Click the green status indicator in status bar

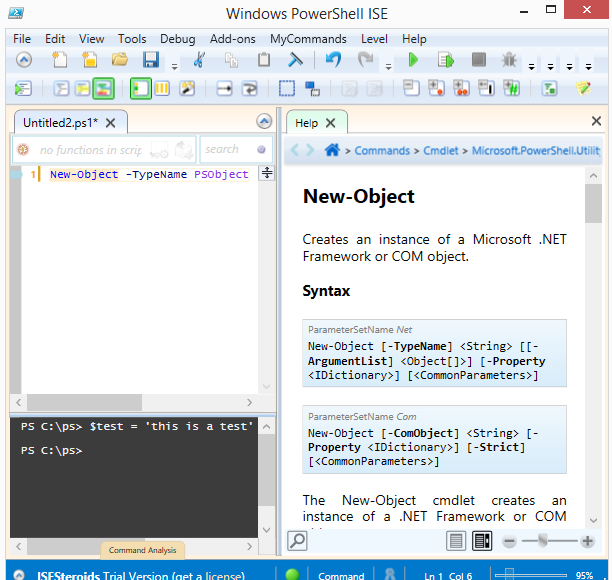[292, 575]
